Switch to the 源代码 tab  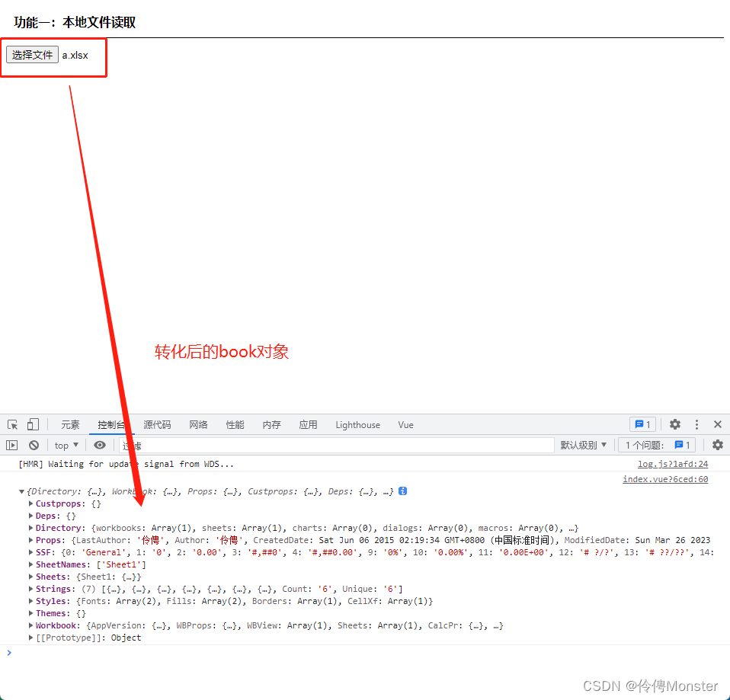pyautogui.click(x=157, y=425)
